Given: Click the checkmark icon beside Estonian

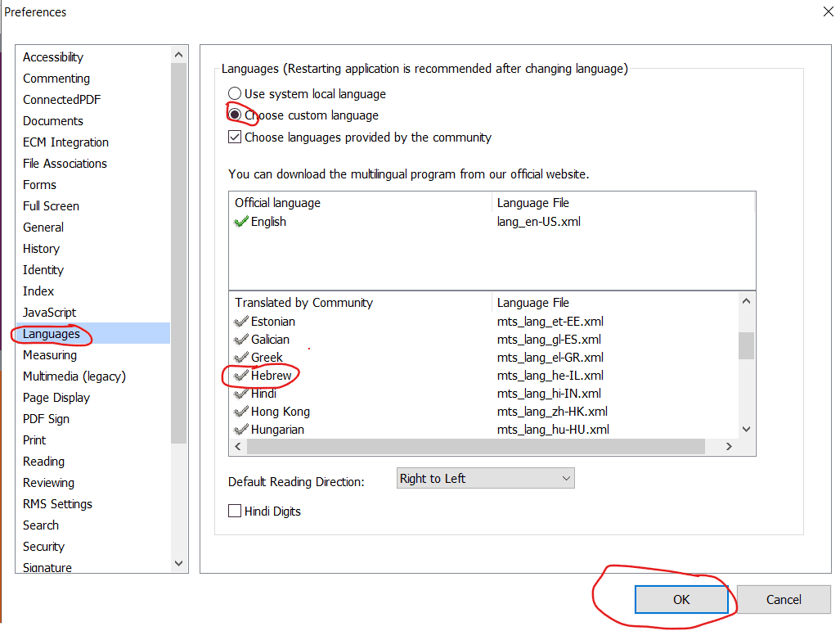Looking at the screenshot, I should [241, 322].
